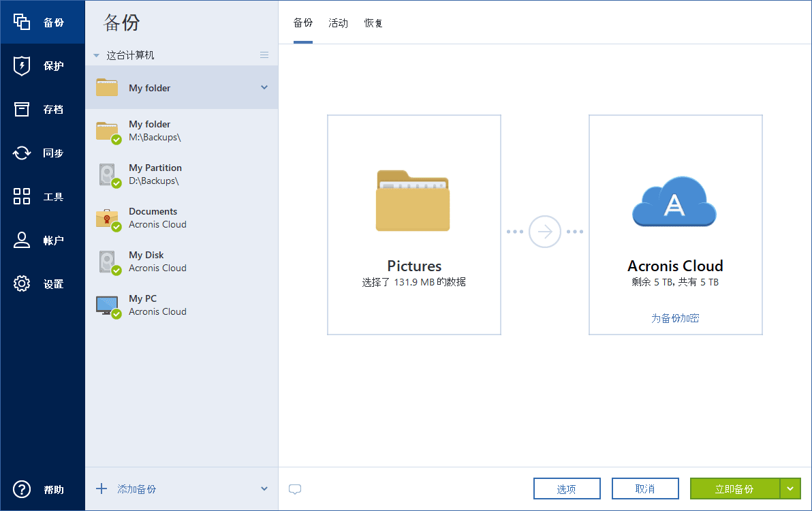Open the Tools grid icon in sidebar
The height and width of the screenshot is (511, 812).
[22, 197]
